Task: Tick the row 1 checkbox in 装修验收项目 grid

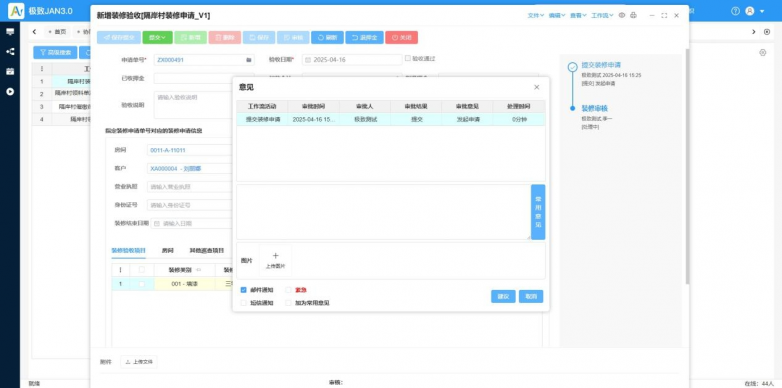Action: pos(142,284)
